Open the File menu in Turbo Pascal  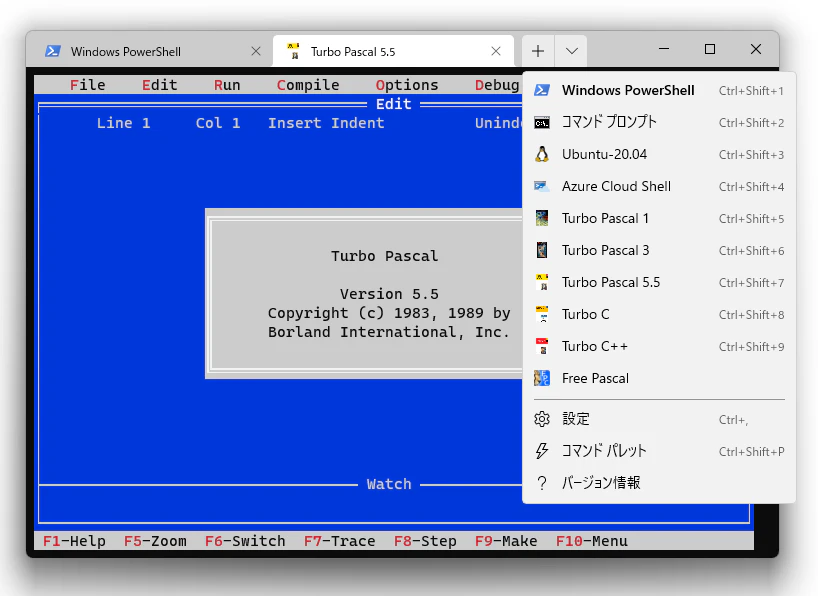(x=88, y=85)
